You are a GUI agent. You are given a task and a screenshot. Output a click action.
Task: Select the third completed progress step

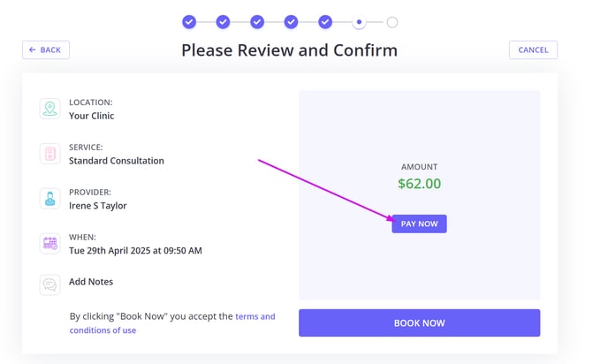257,22
